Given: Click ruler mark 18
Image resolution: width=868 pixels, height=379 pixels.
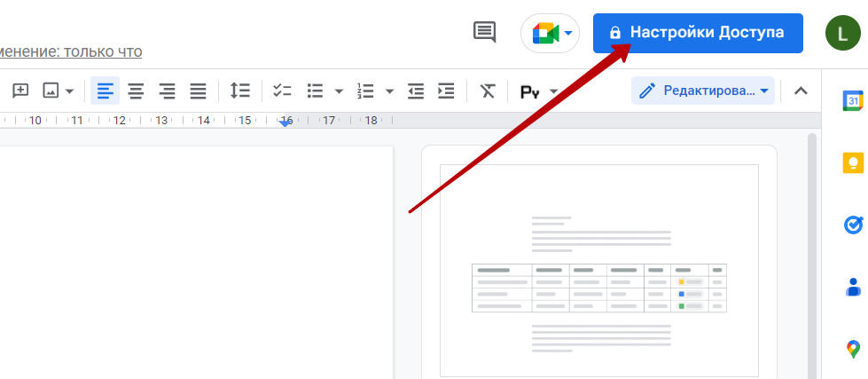Looking at the screenshot, I should [x=371, y=120].
